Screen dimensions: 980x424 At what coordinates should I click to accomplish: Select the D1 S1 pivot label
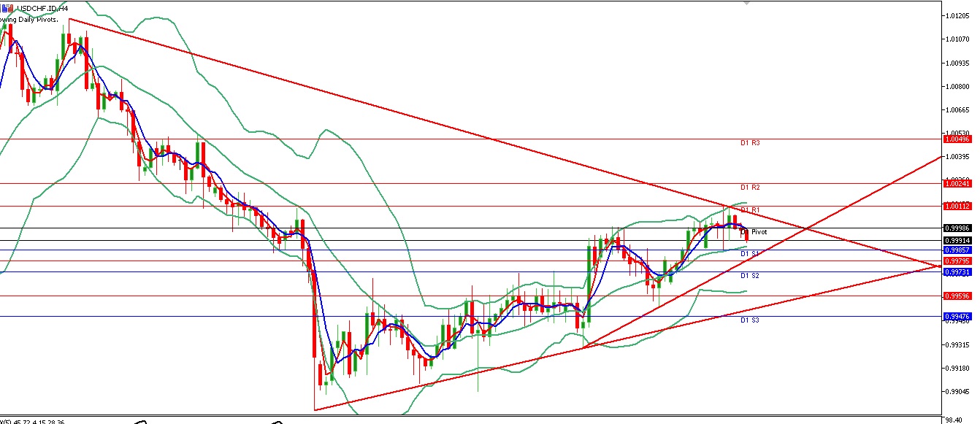(750, 254)
